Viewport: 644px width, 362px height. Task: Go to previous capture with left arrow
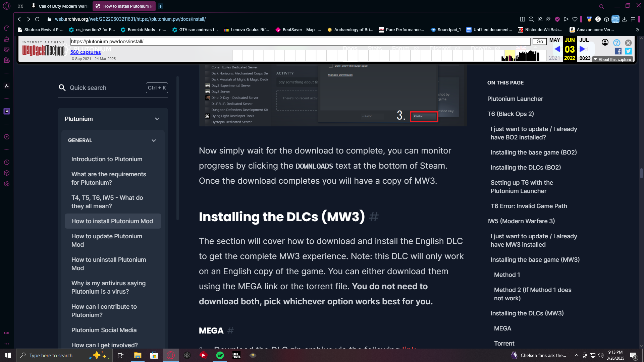click(557, 49)
